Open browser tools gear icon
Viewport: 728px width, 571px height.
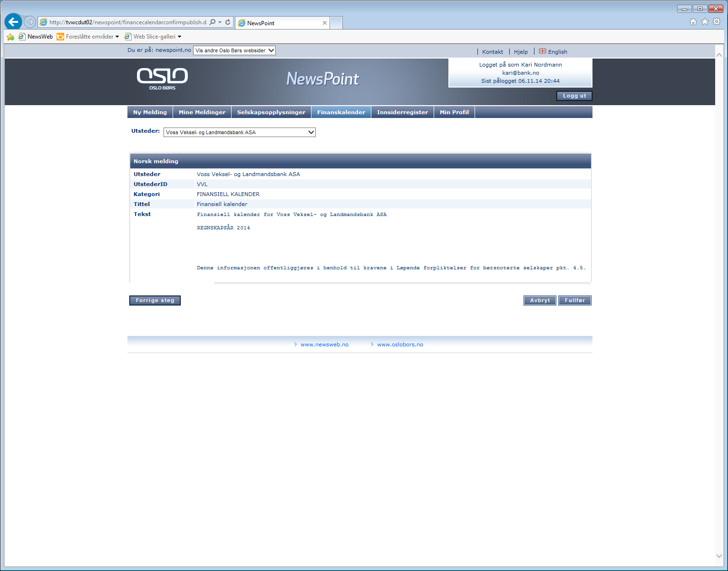point(717,22)
